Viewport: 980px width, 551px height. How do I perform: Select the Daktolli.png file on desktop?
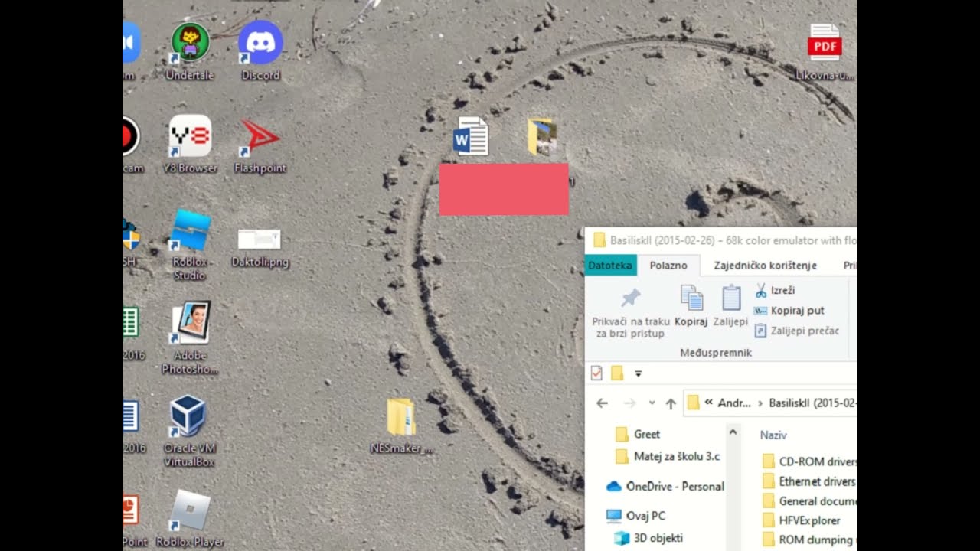pyautogui.click(x=260, y=248)
